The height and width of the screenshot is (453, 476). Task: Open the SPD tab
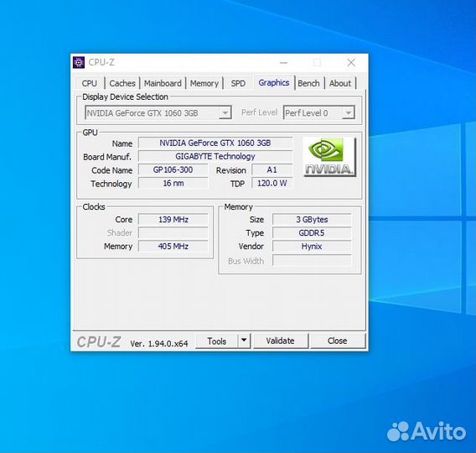click(x=238, y=83)
